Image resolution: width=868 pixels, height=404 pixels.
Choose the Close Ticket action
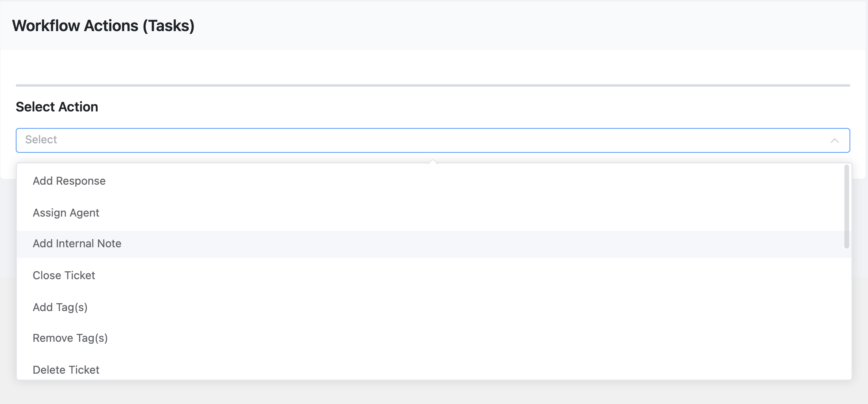point(64,275)
